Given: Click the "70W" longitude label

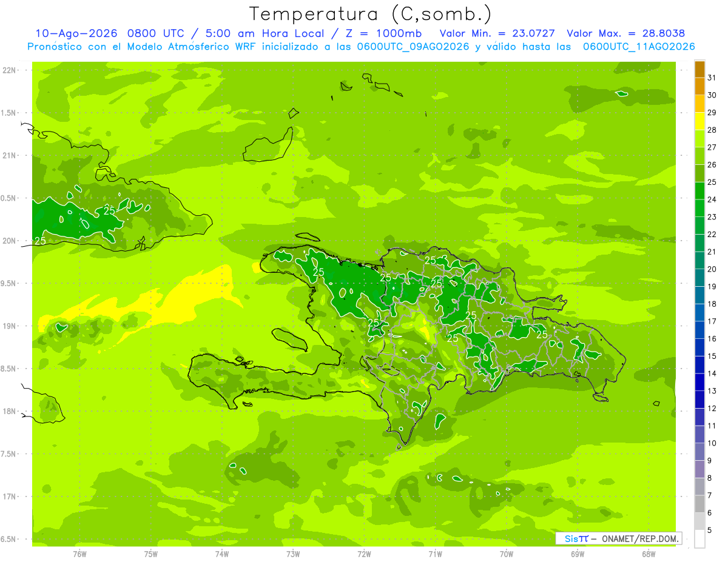Looking at the screenshot, I should [507, 554].
